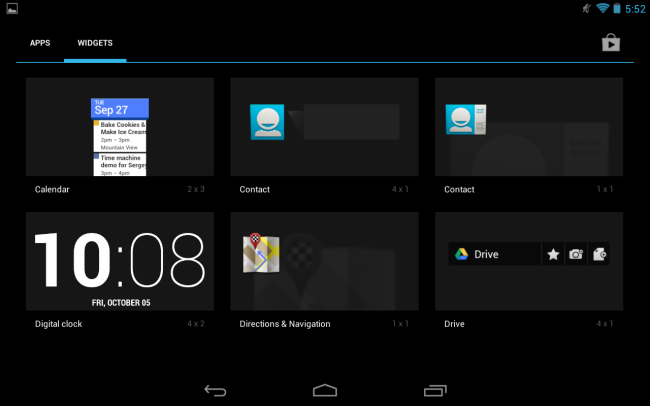Select the WIDGETS tab
Image resolution: width=650 pixels, height=406 pixels.
(x=95, y=43)
